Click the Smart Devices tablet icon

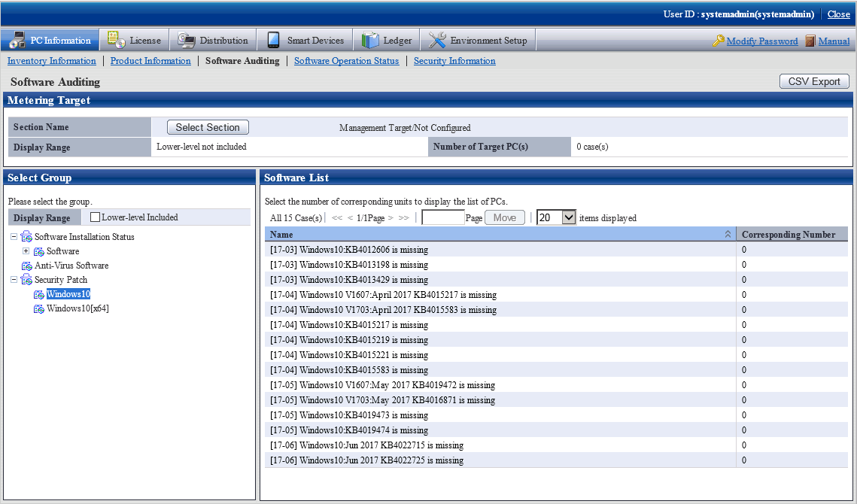(x=274, y=40)
